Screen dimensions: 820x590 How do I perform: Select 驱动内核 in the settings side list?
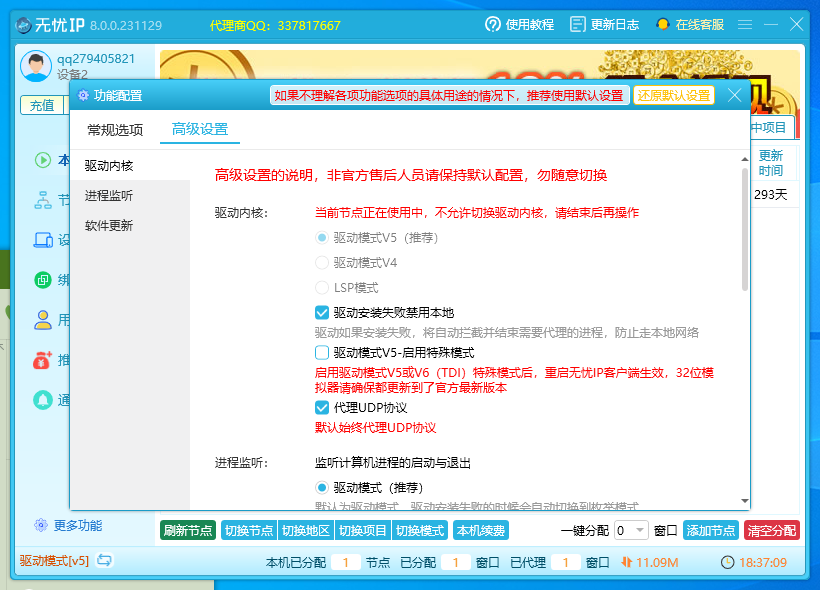tap(130, 166)
